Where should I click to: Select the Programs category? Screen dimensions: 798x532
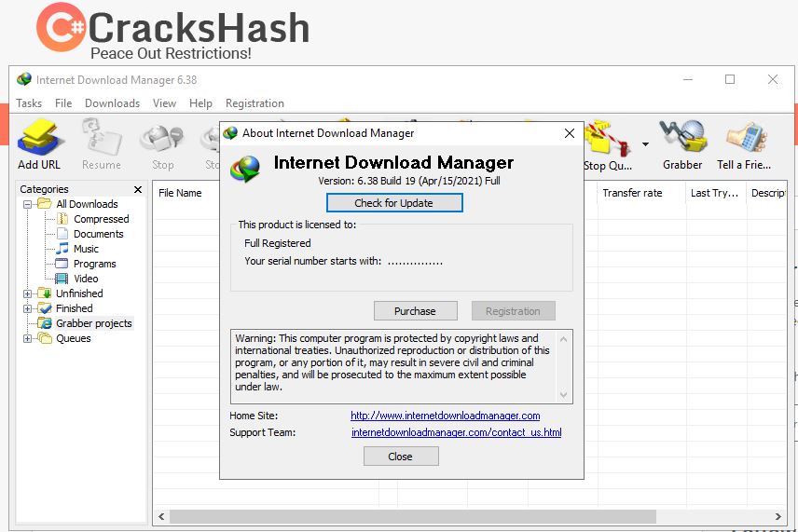coord(95,264)
